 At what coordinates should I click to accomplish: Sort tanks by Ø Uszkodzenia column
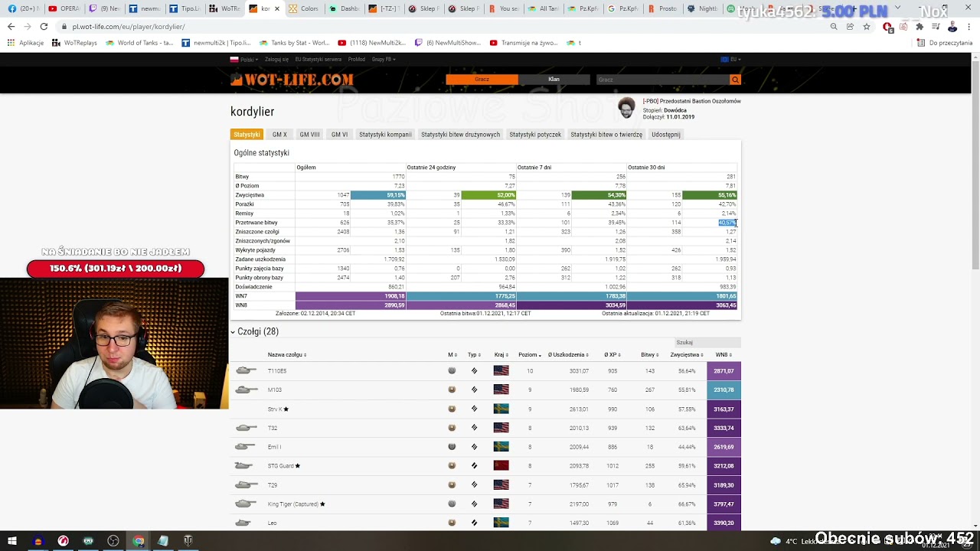[569, 355]
